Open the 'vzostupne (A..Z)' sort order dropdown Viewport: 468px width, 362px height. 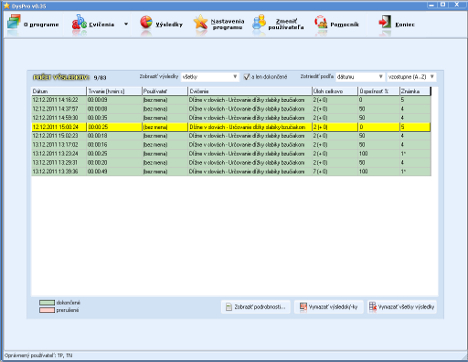tap(411, 77)
